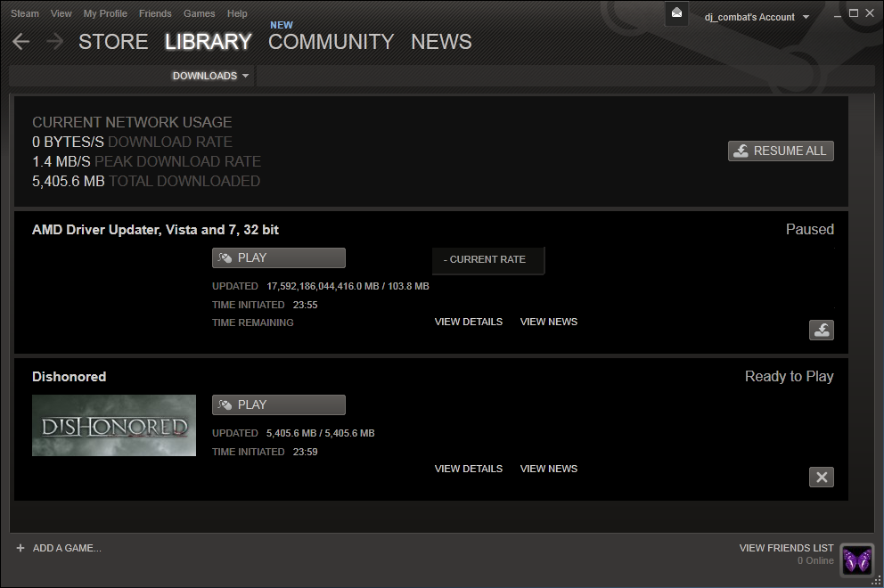Click the back navigation arrow
The height and width of the screenshot is (588, 884).
coord(21,42)
